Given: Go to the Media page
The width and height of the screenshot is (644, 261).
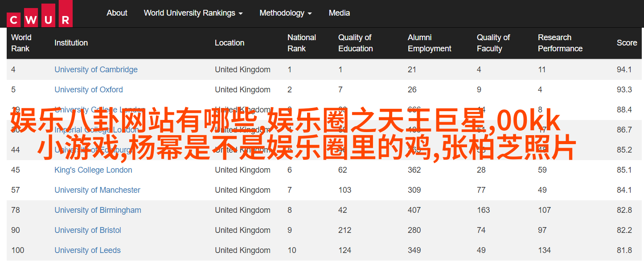Looking at the screenshot, I should point(339,13).
